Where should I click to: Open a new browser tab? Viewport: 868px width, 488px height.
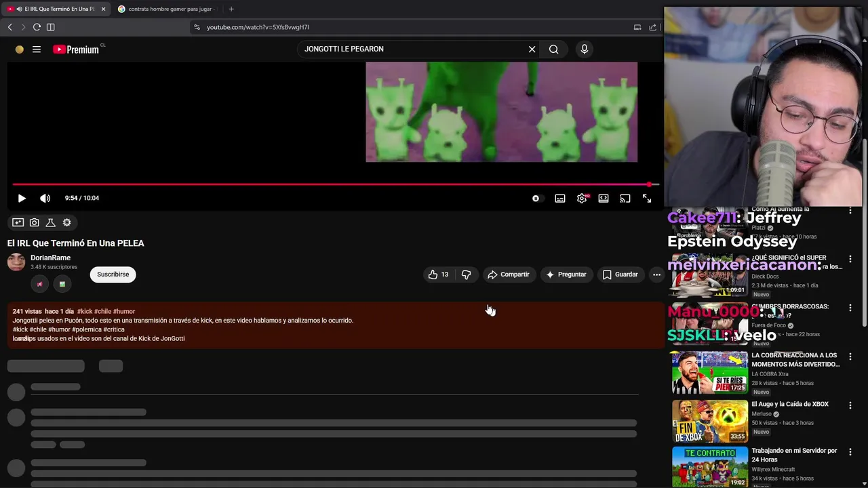pyautogui.click(x=231, y=9)
